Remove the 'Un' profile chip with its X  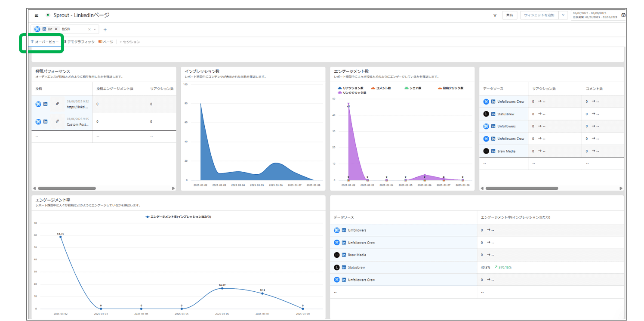click(x=56, y=29)
